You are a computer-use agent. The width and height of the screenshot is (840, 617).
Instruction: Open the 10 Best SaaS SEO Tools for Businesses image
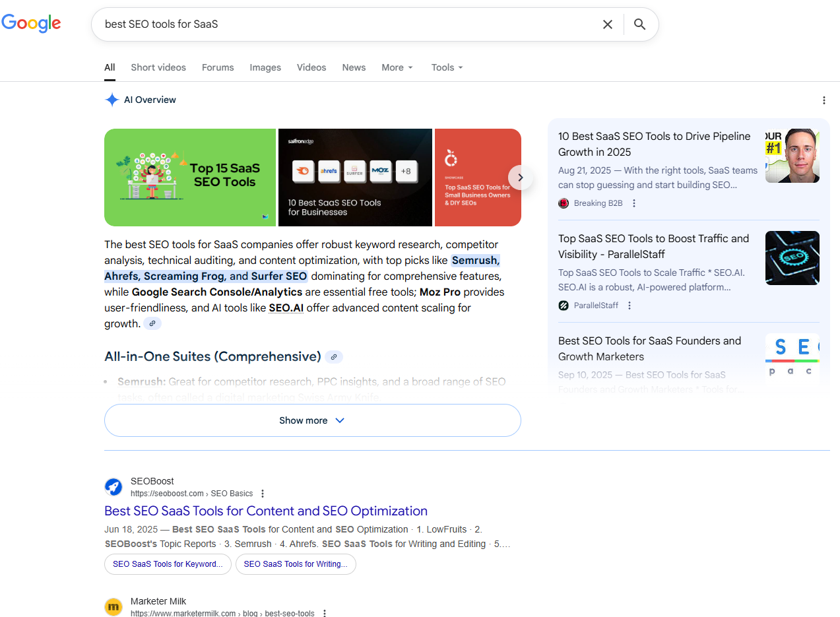pyautogui.click(x=355, y=178)
